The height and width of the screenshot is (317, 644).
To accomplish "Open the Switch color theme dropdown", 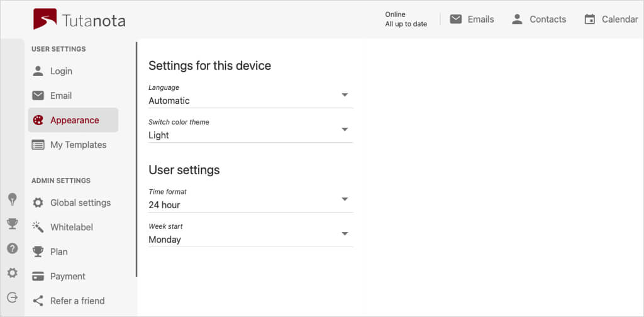I will coord(344,130).
